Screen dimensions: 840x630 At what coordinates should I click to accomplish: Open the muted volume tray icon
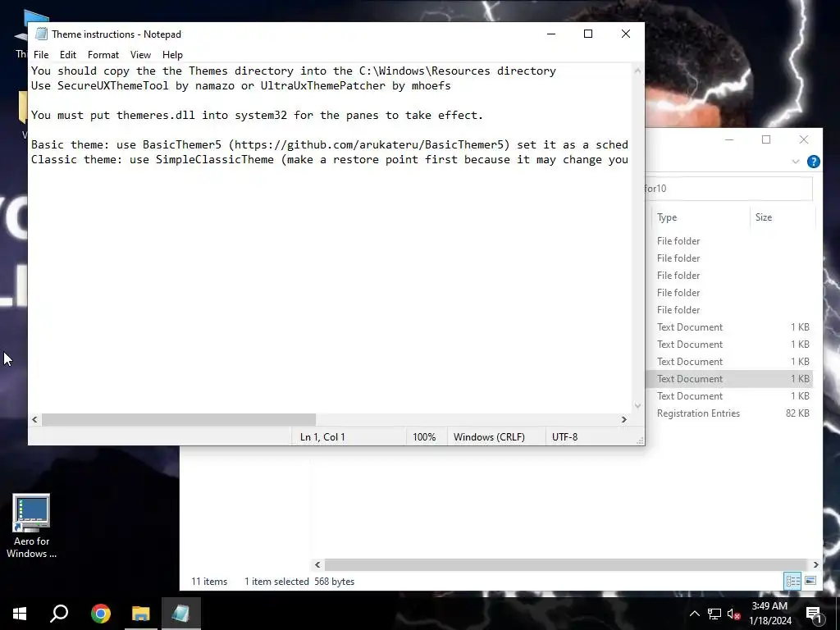733,614
